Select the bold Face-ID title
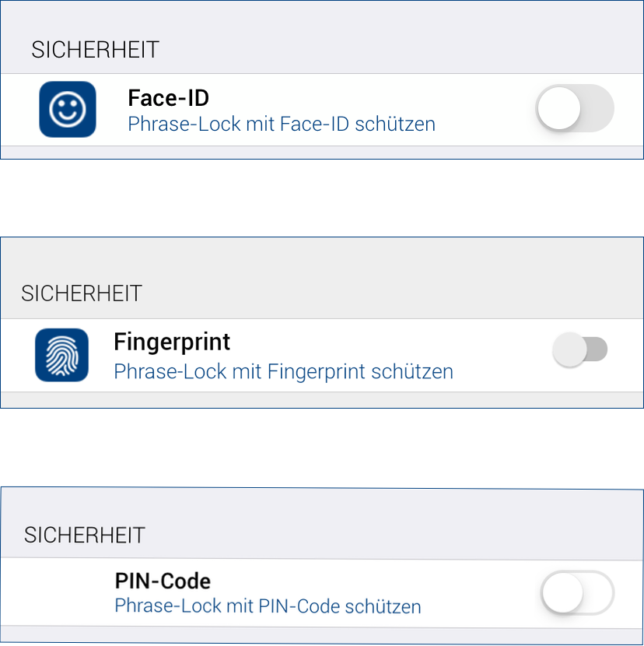This screenshot has height=646, width=644. (168, 99)
